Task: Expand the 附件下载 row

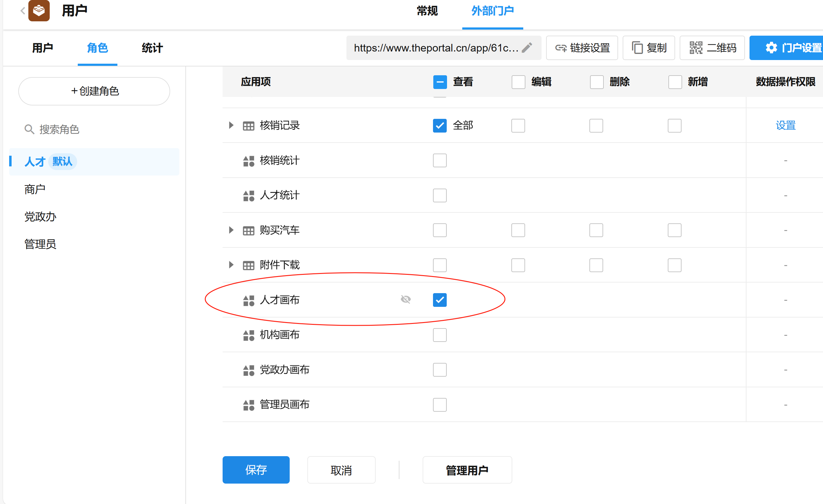Action: (231, 265)
